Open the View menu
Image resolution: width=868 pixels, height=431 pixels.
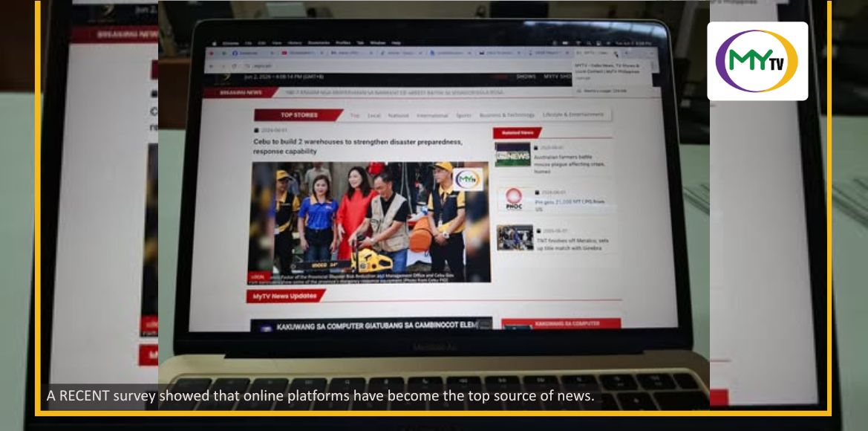(x=277, y=43)
